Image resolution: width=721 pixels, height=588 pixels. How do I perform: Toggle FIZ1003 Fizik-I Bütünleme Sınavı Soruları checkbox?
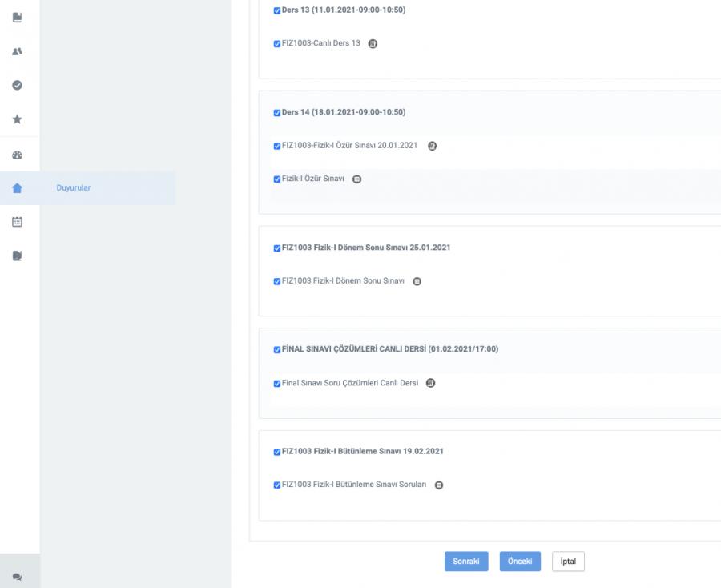pos(277,485)
